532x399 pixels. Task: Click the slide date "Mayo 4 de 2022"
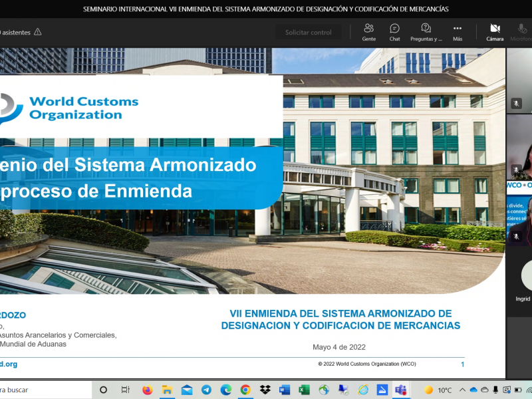coord(339,347)
